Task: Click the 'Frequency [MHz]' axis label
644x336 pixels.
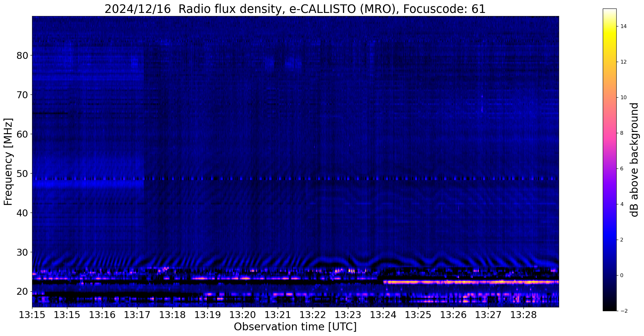Action: click(8, 162)
